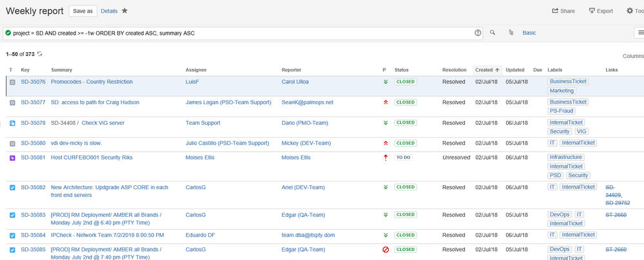Sort by Key column header
Screen dimensions: 644x260
pos(25,70)
